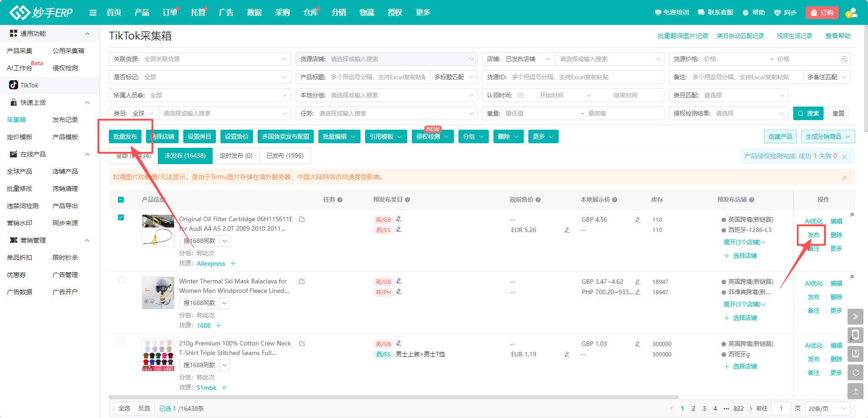Check the Winter Thermal Ski Mask checkbox
This screenshot has height=418, width=868.
coord(121,279)
